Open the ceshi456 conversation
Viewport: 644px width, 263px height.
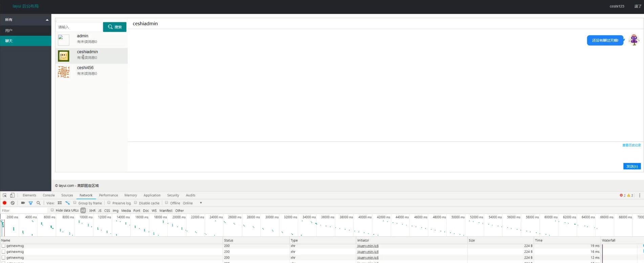[91, 72]
